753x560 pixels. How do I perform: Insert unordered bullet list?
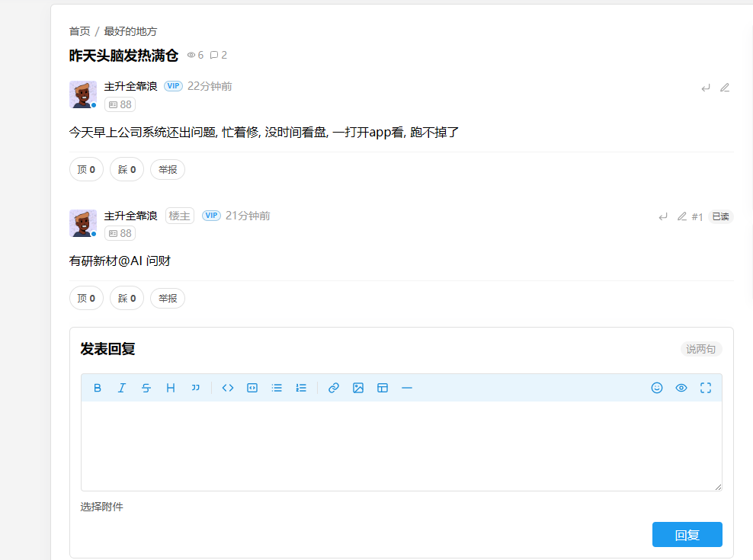coord(277,388)
